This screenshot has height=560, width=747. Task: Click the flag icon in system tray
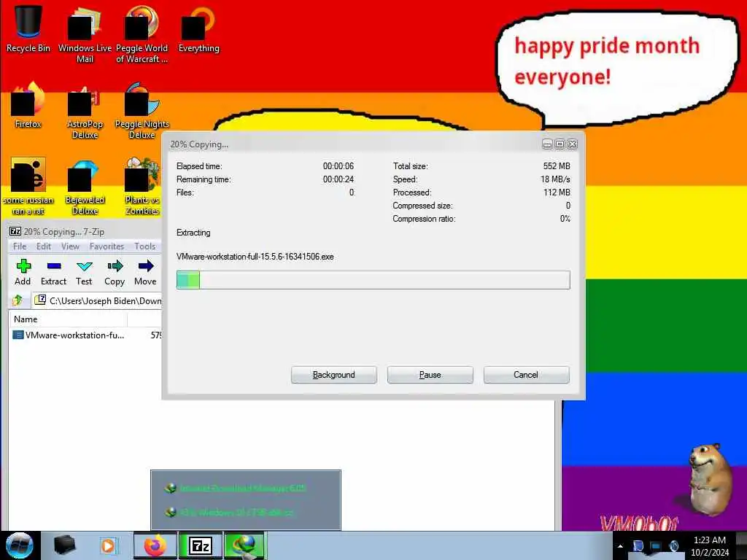click(638, 546)
